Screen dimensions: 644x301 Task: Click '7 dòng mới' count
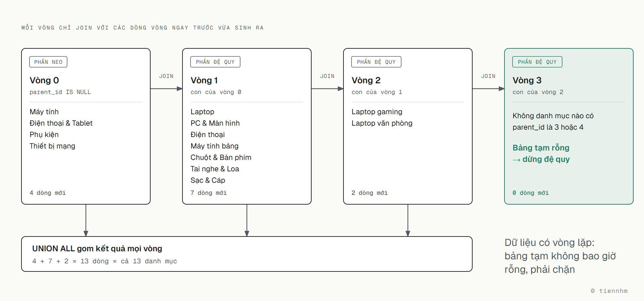tap(209, 193)
